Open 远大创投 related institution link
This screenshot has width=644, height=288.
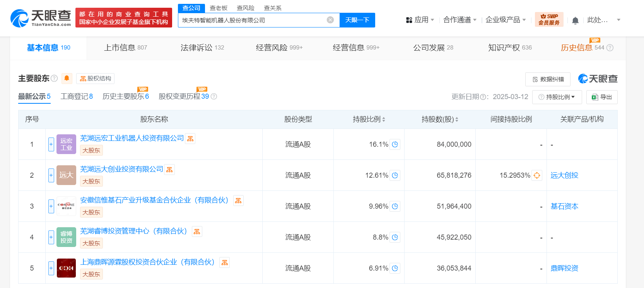564,175
